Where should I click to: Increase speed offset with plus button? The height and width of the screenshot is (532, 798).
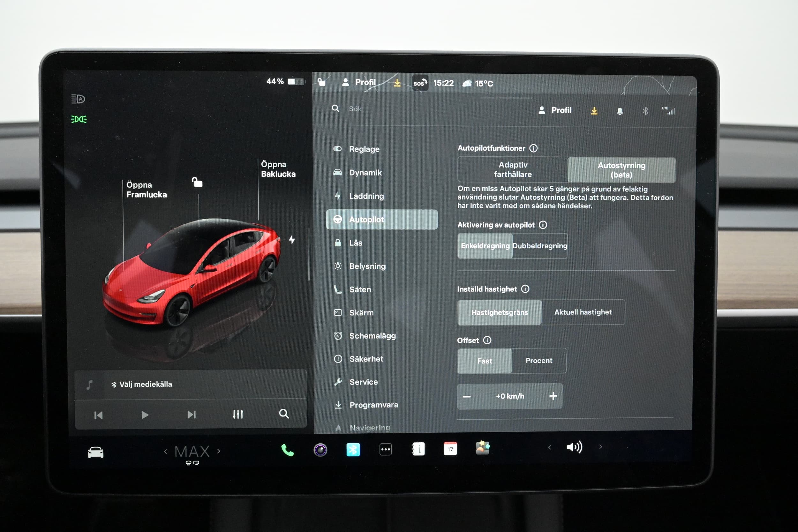553,396
